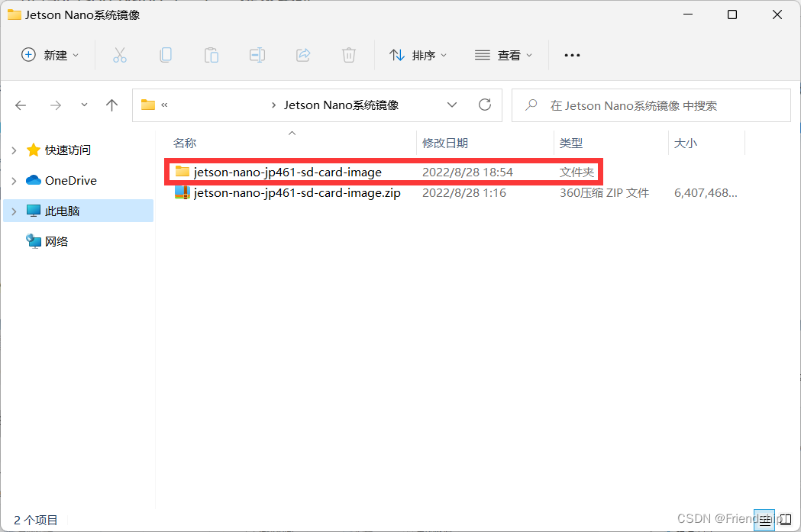801x532 pixels.
Task: Select 快速访问 in navigation pane
Action: tap(68, 150)
